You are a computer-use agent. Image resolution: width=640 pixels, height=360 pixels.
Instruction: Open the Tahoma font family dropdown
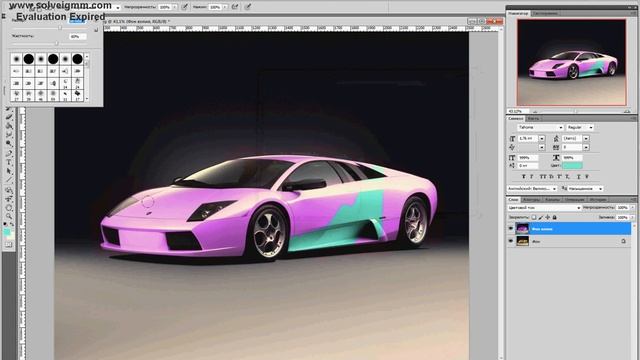(560, 128)
